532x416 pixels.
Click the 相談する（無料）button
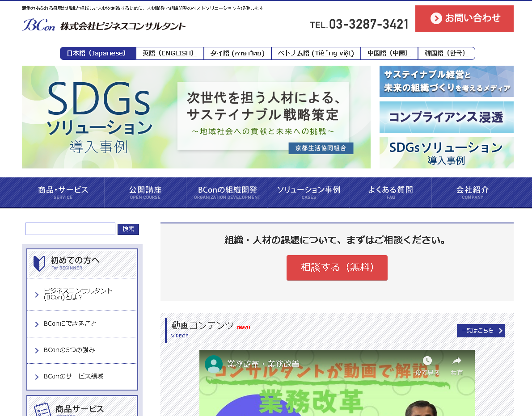(337, 268)
